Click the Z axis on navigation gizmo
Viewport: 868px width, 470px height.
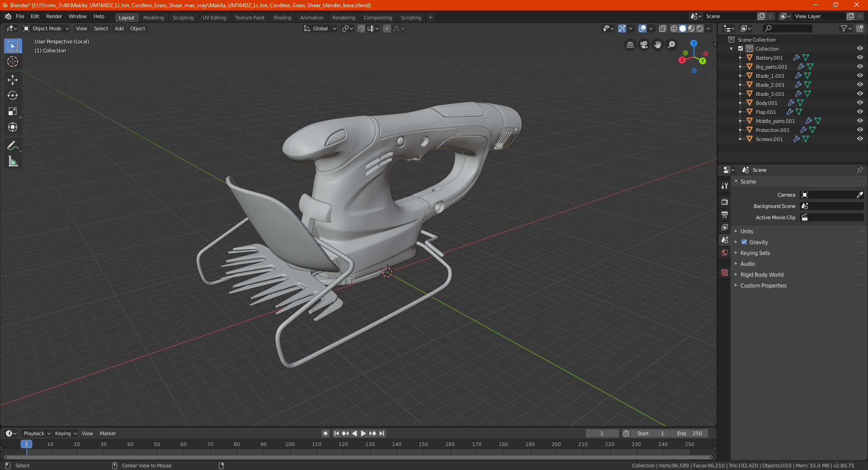pos(693,43)
